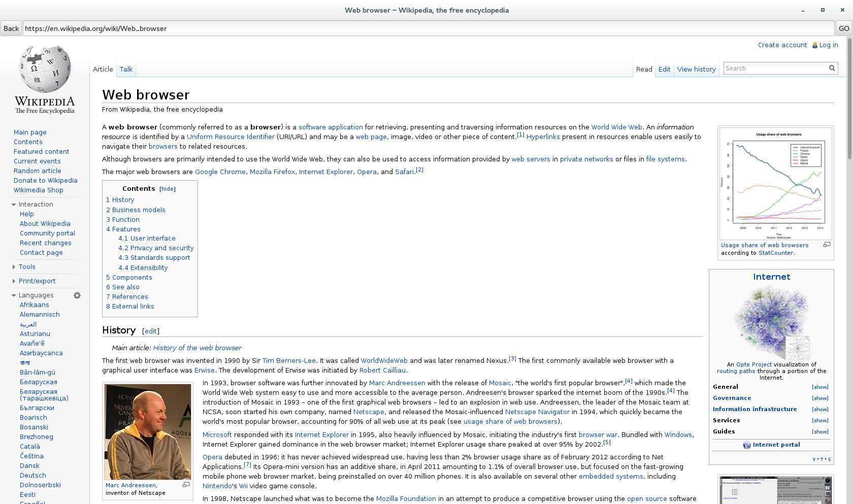The height and width of the screenshot is (504, 853).
Task: Click the search magnifier icon
Action: [x=832, y=68]
